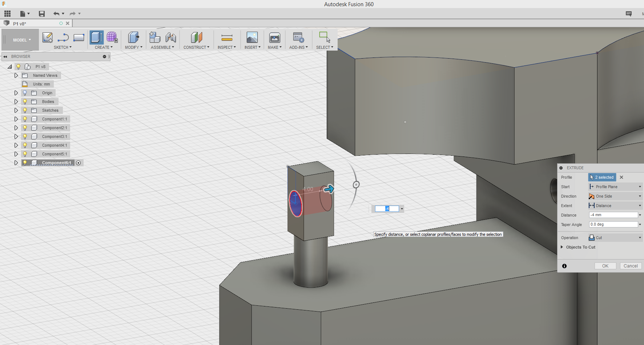Viewport: 644px width, 345px height.
Task: Click the taper angle rotation handle
Action: (x=356, y=185)
